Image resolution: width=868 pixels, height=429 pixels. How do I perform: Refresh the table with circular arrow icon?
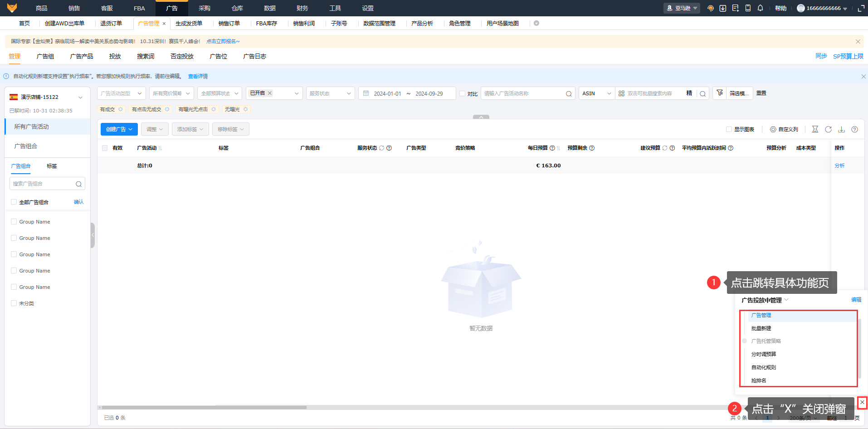click(828, 129)
